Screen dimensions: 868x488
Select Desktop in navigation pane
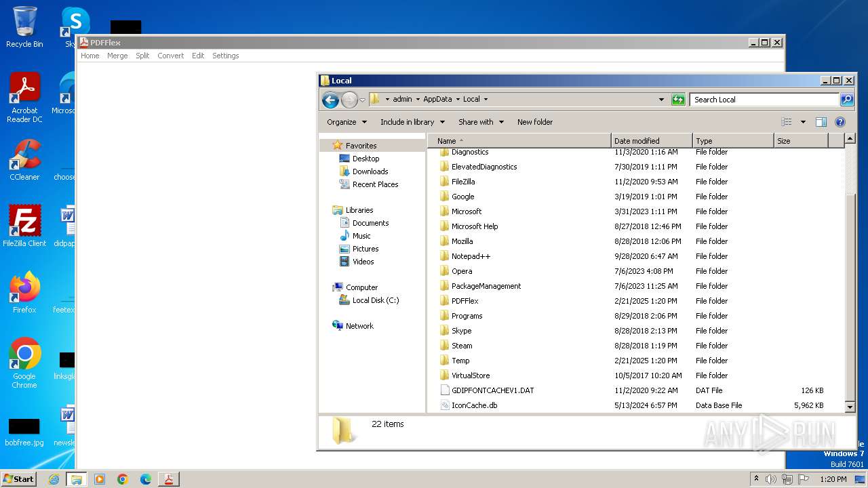click(x=366, y=159)
